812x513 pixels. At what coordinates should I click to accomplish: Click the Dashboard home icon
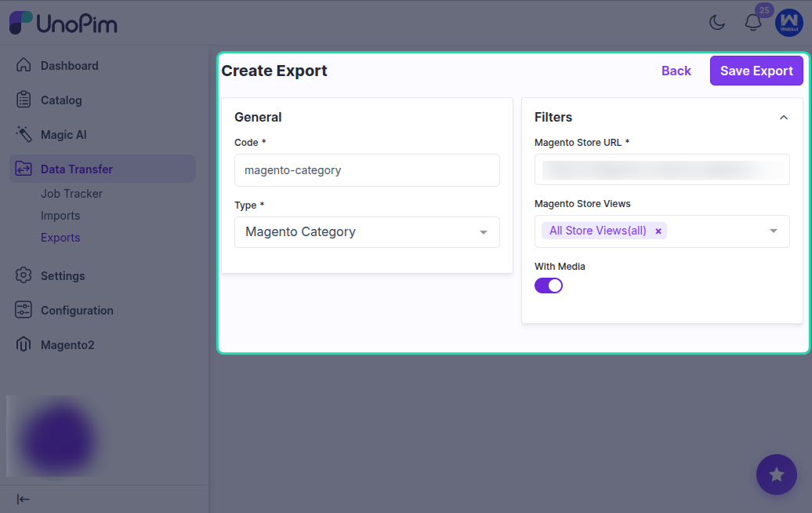tap(24, 65)
